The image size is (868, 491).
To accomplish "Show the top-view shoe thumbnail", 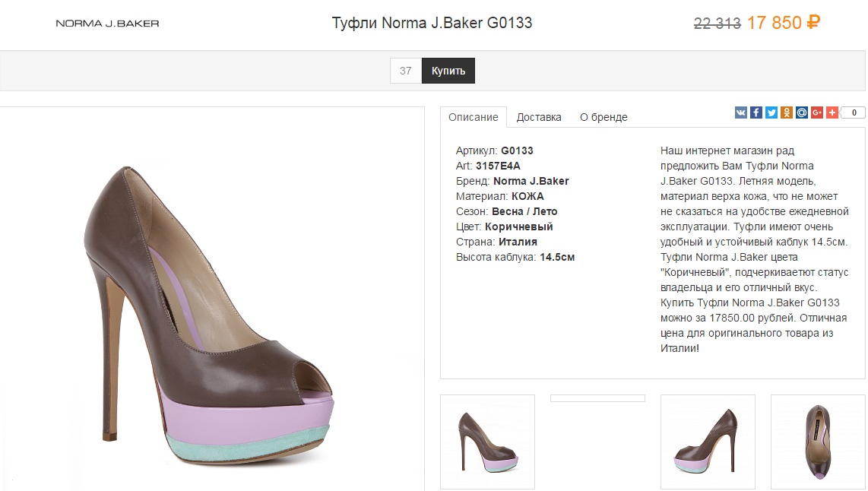I will [x=818, y=442].
